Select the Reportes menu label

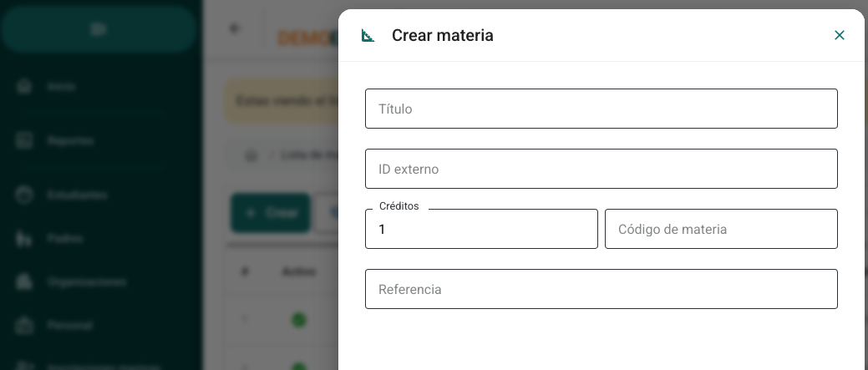(x=70, y=141)
